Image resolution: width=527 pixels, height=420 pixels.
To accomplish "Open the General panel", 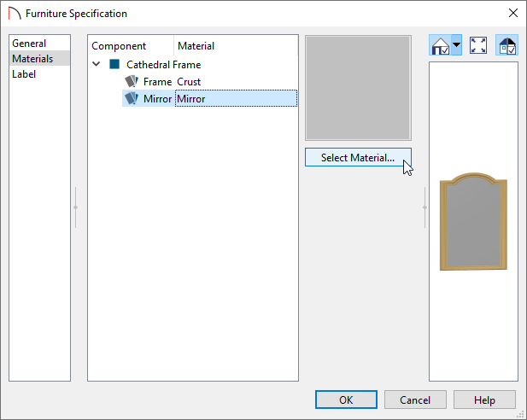I will pos(29,44).
